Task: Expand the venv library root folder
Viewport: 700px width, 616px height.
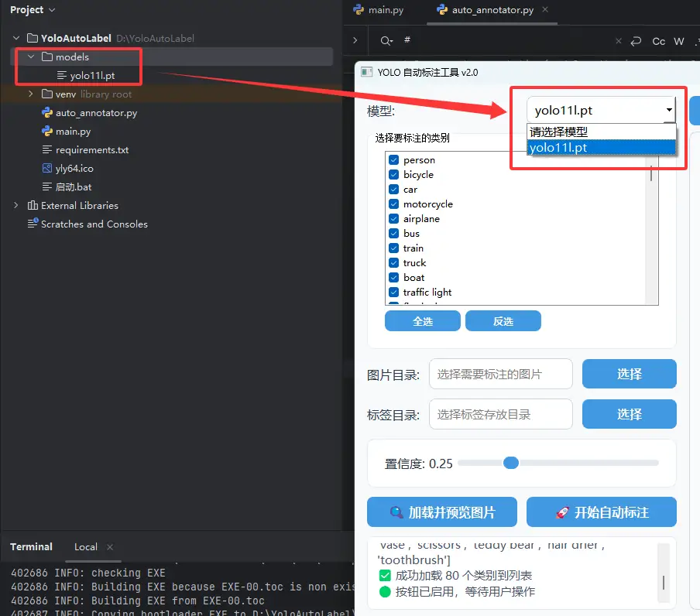Action: tap(31, 94)
